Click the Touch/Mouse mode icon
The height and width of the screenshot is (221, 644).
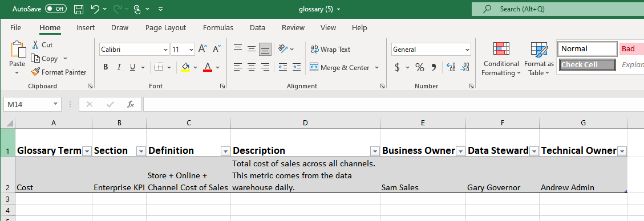coord(137,9)
